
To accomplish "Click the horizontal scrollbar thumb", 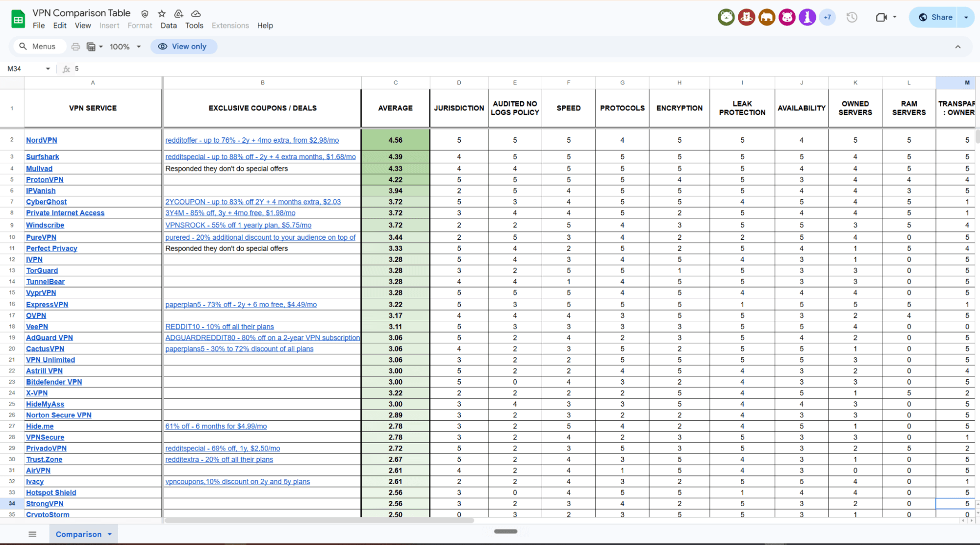I will click(320, 520).
